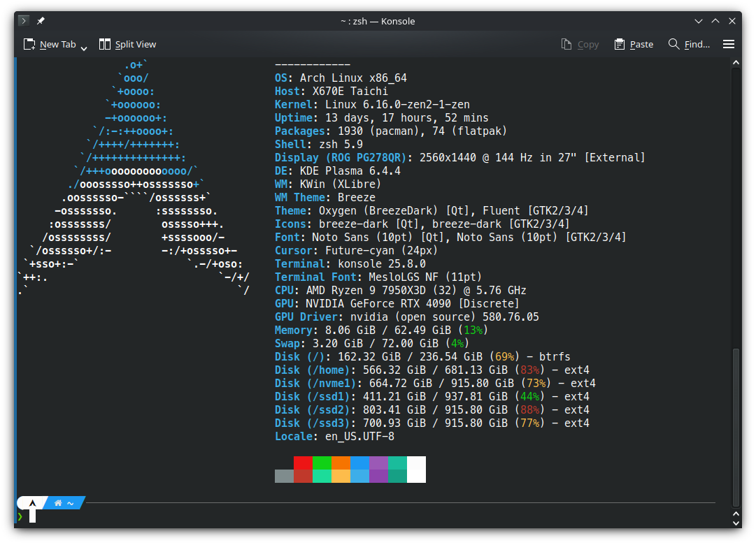Image resolution: width=756 pixels, height=545 pixels.
Task: Open the hamburger menu
Action: (729, 44)
